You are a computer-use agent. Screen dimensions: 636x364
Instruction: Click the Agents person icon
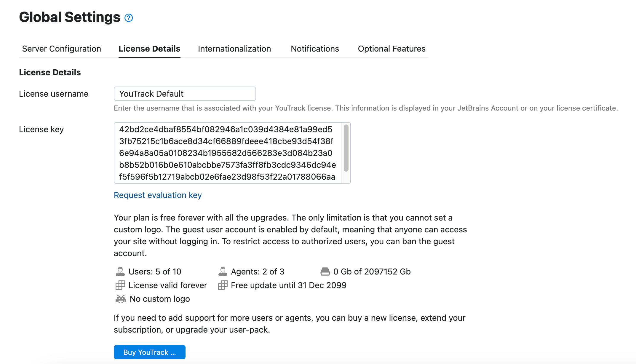coord(223,271)
